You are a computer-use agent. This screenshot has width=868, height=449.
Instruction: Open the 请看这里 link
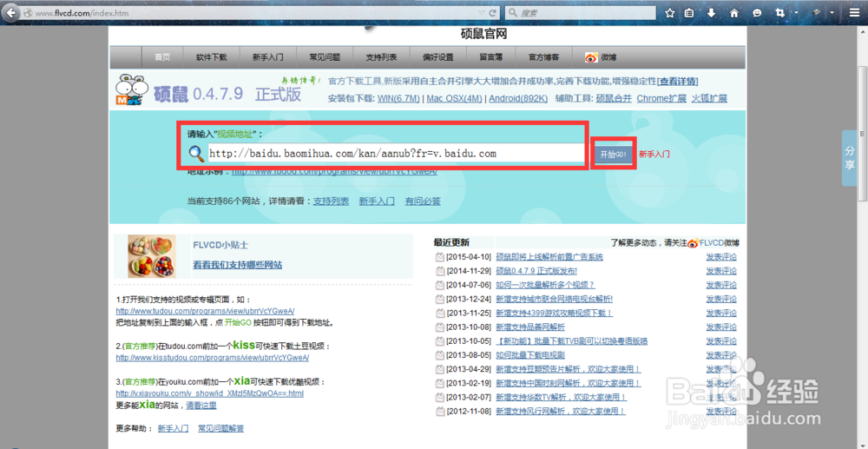201,406
